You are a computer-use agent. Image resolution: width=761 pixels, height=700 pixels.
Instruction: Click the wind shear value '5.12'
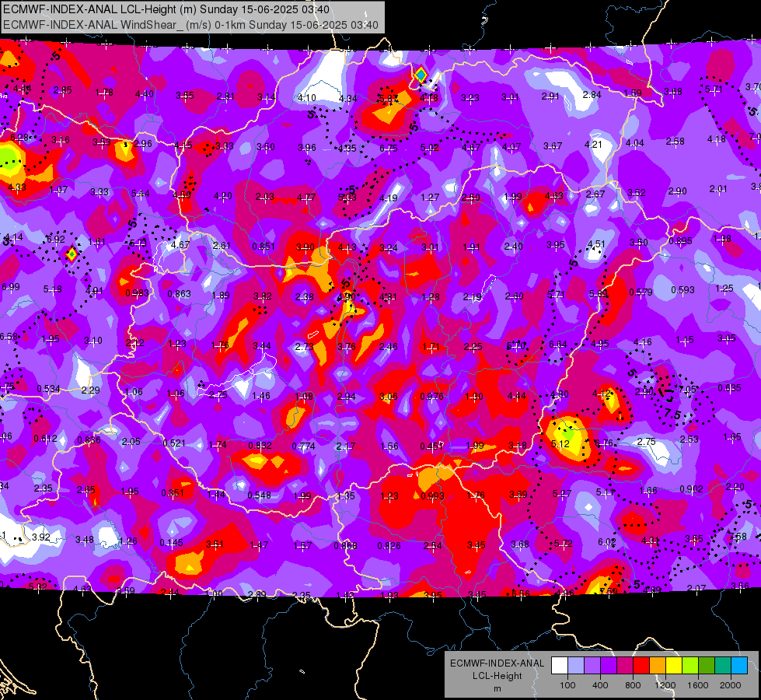click(560, 444)
